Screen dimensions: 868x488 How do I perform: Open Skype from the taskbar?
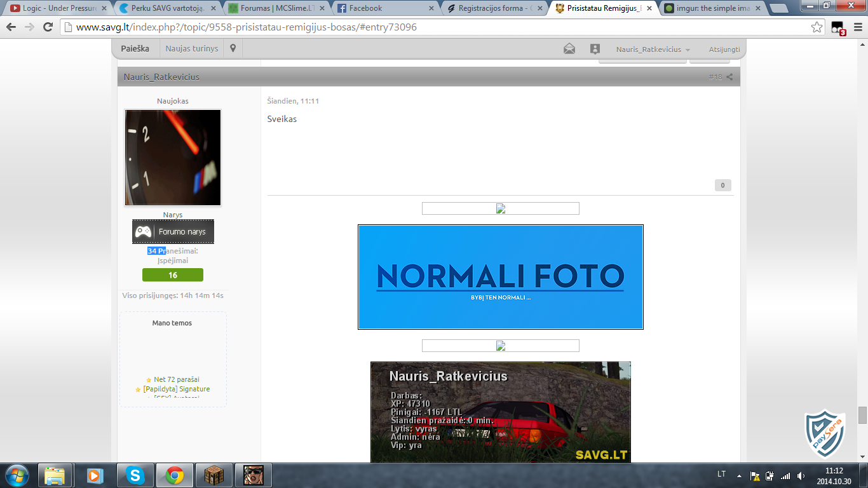(135, 475)
